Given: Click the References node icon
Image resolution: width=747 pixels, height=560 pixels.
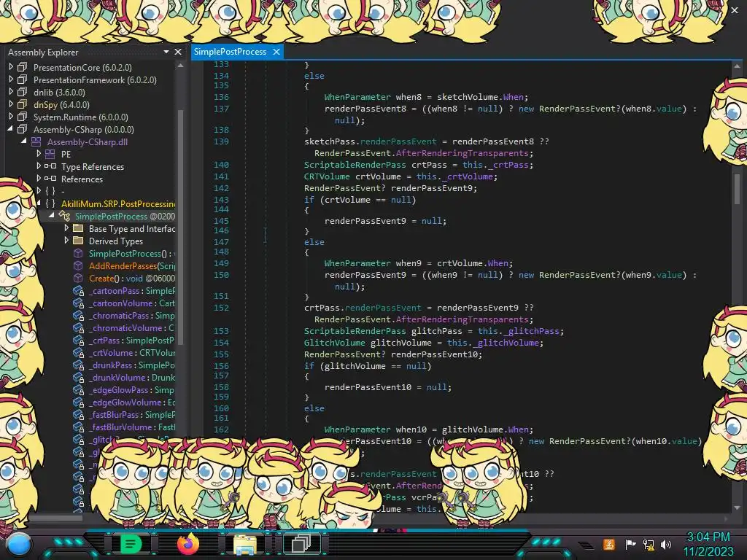Looking at the screenshot, I should point(50,179).
